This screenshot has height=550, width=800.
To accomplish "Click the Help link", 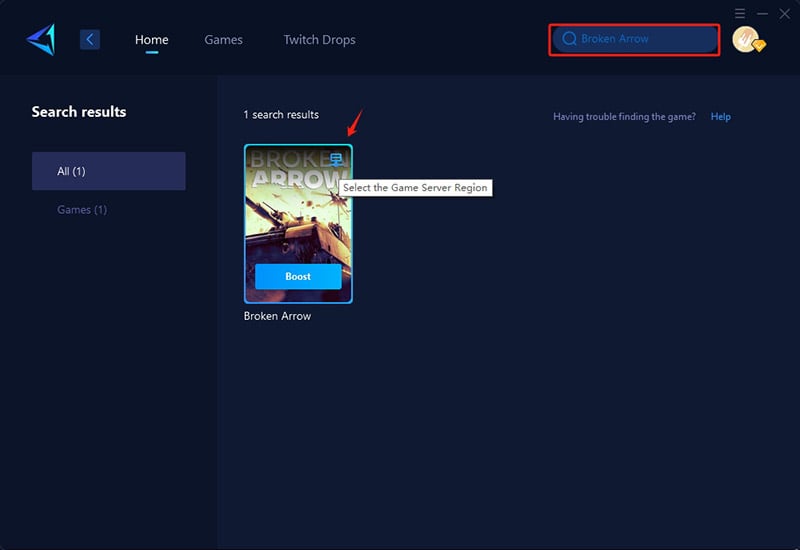I will click(720, 117).
